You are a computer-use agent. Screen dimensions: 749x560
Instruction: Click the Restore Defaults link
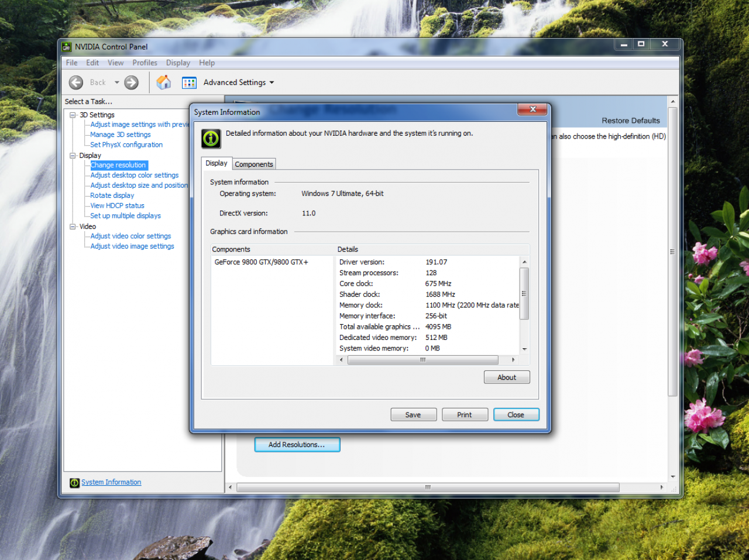click(631, 121)
